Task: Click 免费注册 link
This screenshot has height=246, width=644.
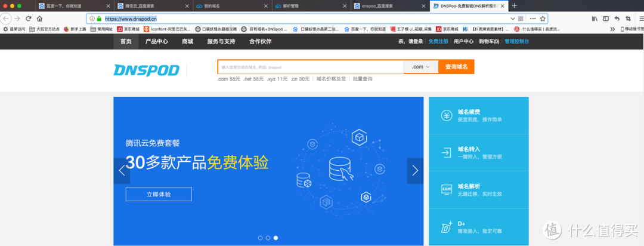Action: tap(438, 42)
